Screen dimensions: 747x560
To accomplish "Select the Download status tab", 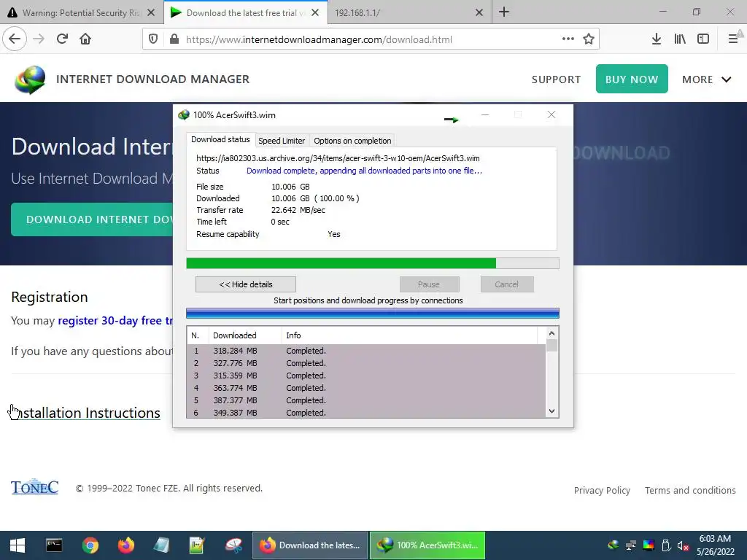I will pos(220,139).
